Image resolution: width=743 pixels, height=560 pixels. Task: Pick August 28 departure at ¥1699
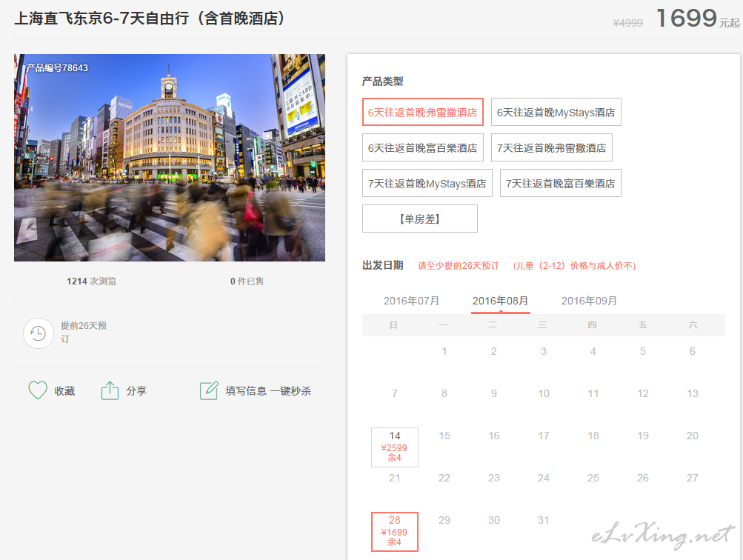(395, 532)
